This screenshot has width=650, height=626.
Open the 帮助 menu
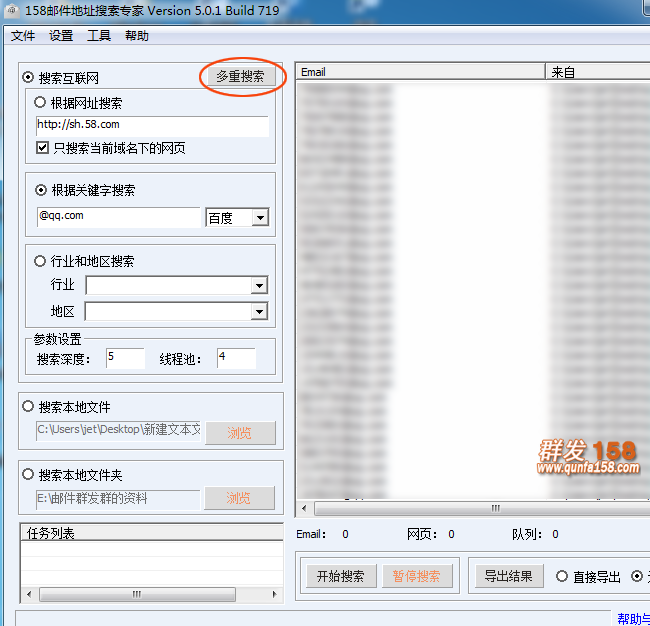137,36
